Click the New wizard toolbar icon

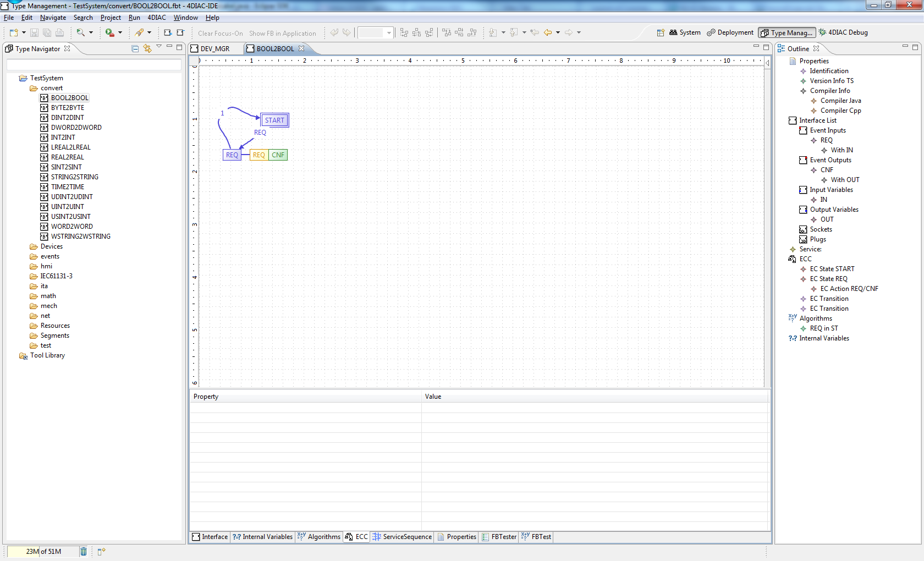coord(14,32)
